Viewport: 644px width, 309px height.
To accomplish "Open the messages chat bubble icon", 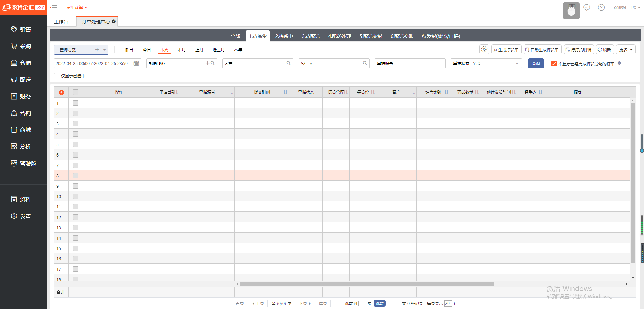I will (x=587, y=7).
